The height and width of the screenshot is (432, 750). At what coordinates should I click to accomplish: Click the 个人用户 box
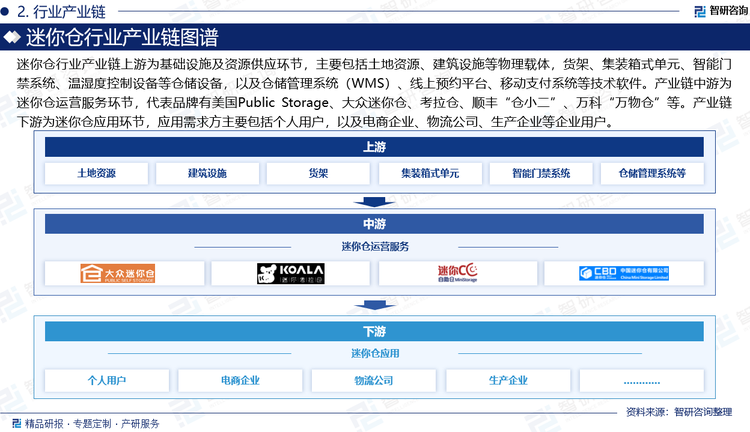pyautogui.click(x=107, y=380)
